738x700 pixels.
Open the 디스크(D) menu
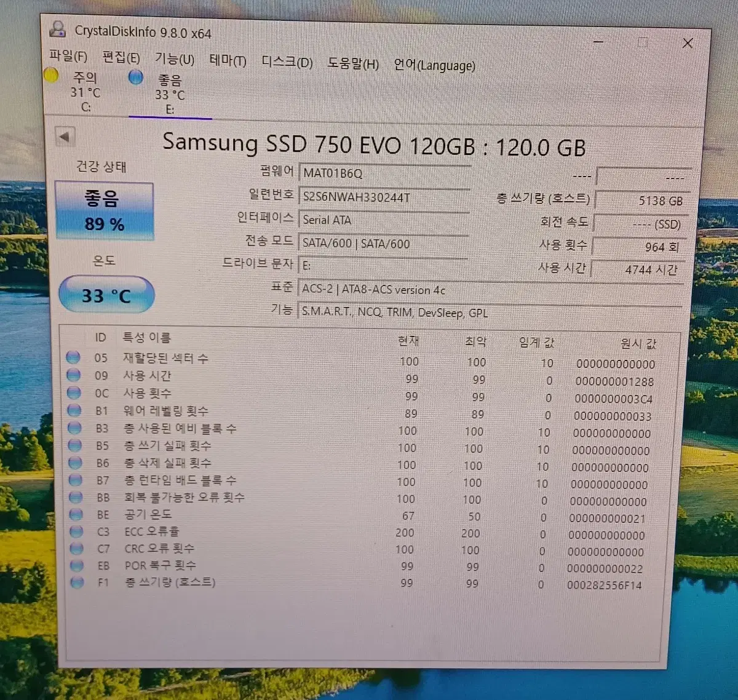point(287,63)
